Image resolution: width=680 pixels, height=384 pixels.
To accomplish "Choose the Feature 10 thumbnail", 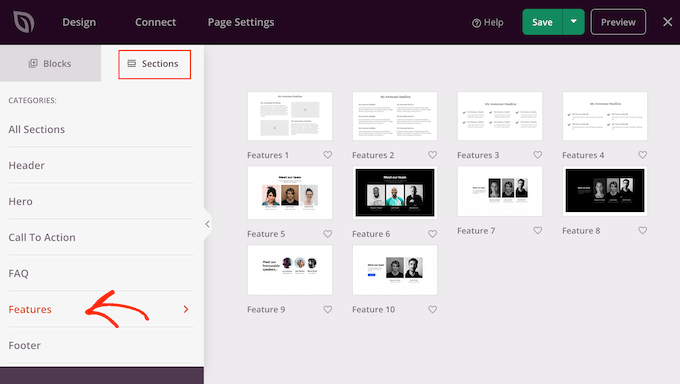I will coord(395,270).
